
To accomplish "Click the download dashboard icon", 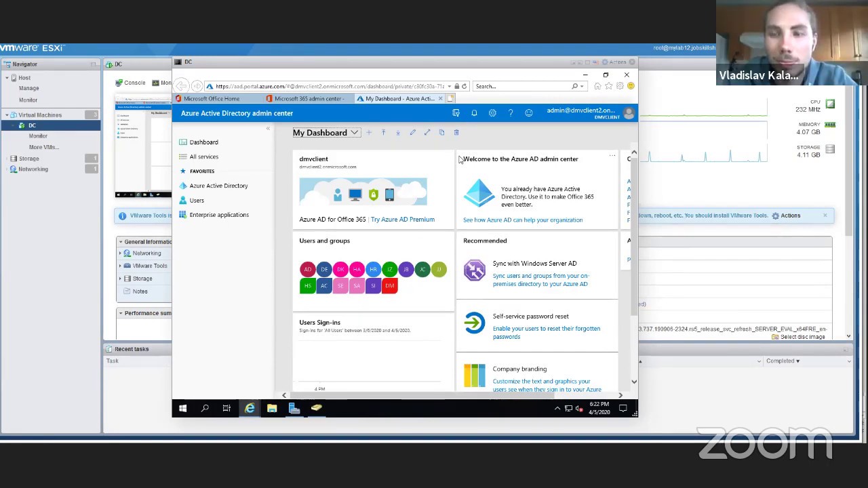I will click(x=398, y=132).
